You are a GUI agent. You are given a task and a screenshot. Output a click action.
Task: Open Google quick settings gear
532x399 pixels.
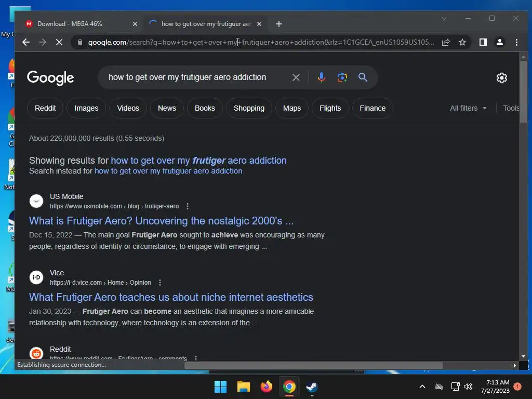(x=501, y=78)
